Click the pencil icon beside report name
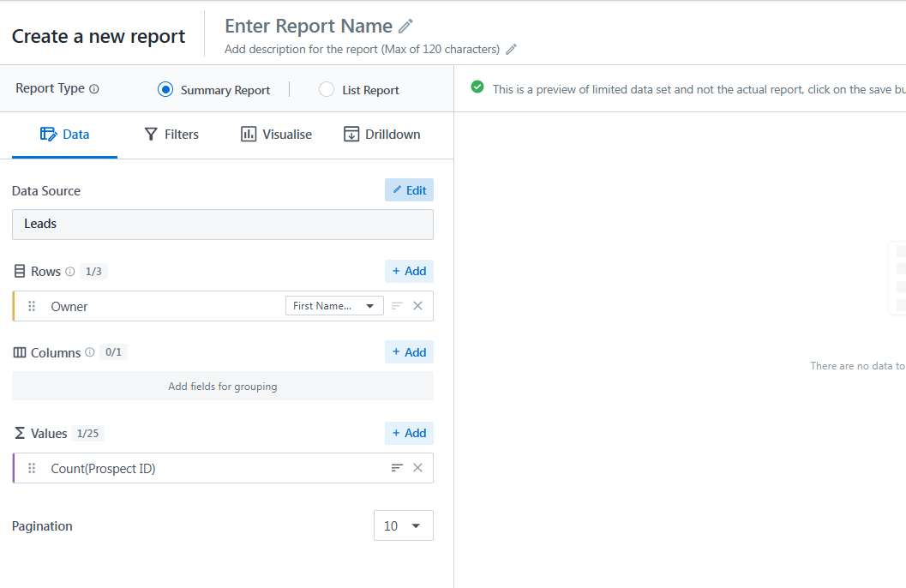The width and height of the screenshot is (906, 588). 405,27
